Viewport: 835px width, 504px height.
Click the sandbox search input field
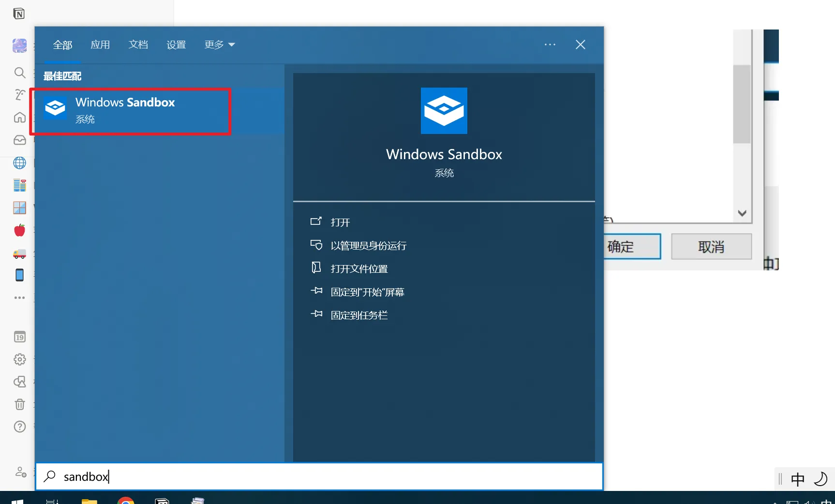pos(319,477)
